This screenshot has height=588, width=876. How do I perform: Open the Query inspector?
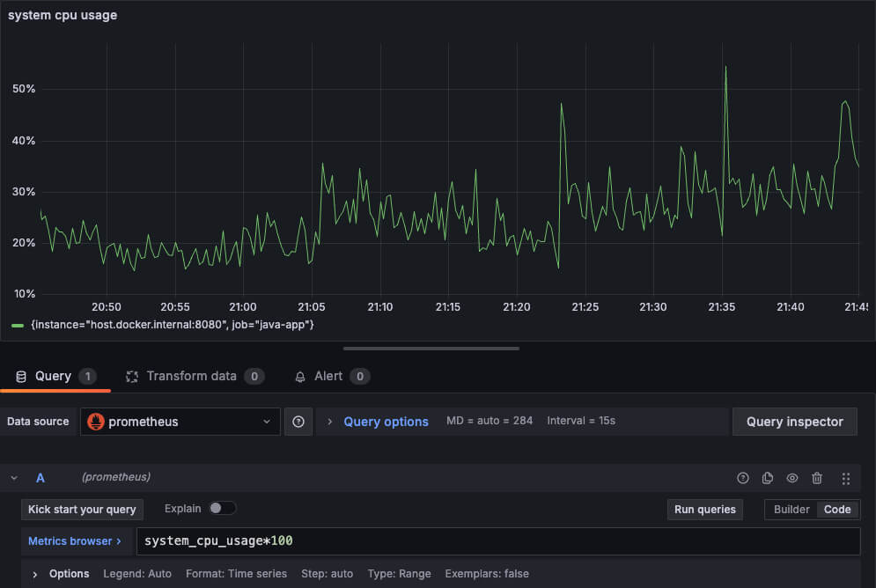794,422
